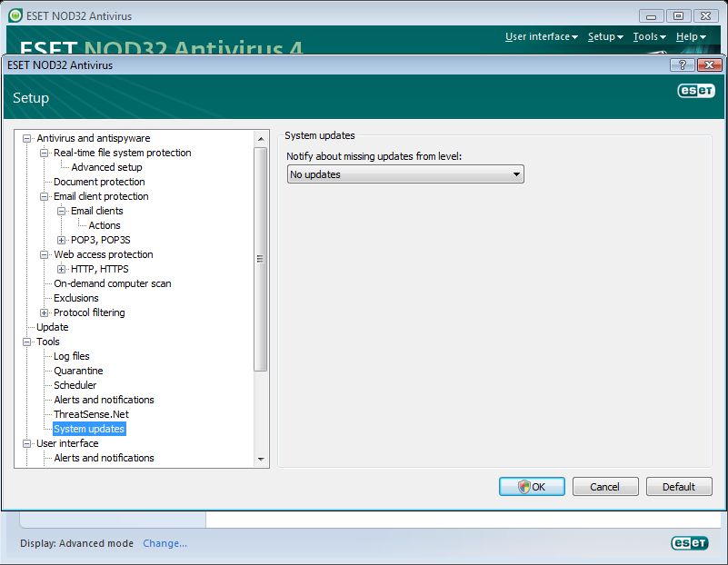This screenshot has height=565, width=728.
Task: Close the Setup dialog with the red X
Action: coord(709,64)
